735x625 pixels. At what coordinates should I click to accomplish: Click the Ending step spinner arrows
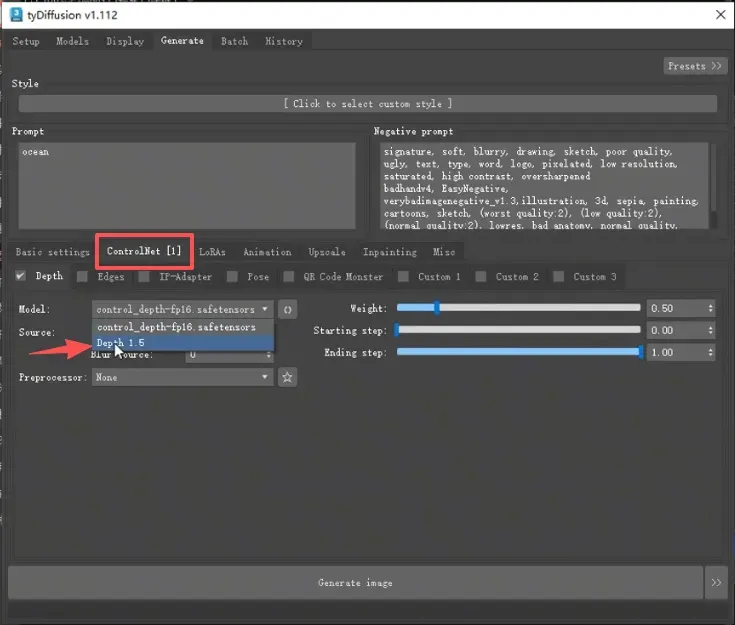pyautogui.click(x=711, y=352)
